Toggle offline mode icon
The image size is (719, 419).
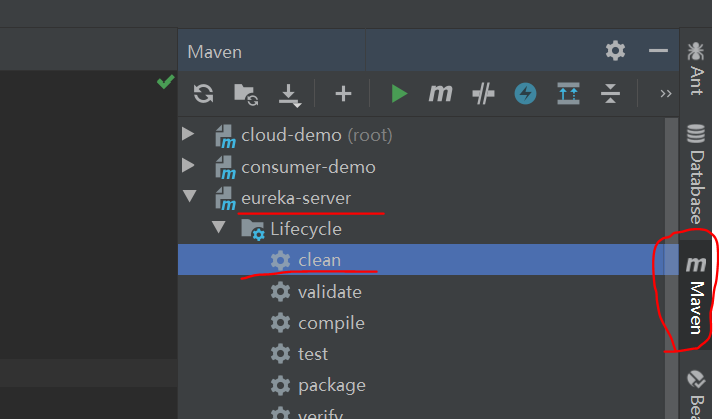coord(483,94)
